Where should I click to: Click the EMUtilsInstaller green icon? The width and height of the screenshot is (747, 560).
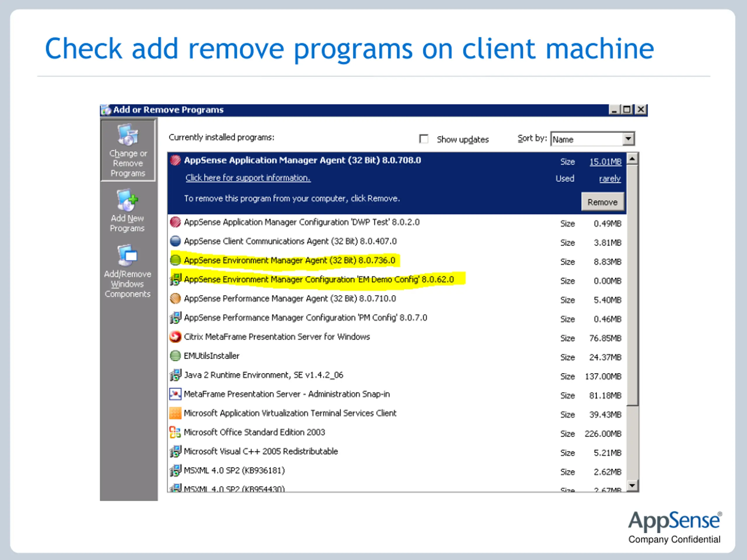tap(175, 356)
